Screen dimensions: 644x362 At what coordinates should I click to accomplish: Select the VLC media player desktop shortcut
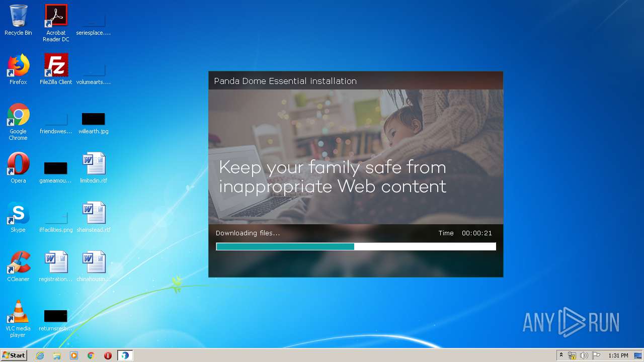pos(18,319)
